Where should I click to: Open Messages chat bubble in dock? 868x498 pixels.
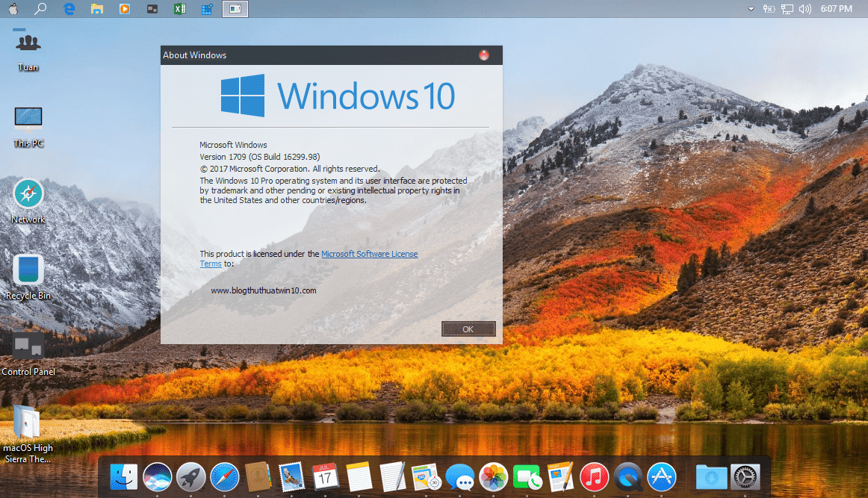click(459, 477)
